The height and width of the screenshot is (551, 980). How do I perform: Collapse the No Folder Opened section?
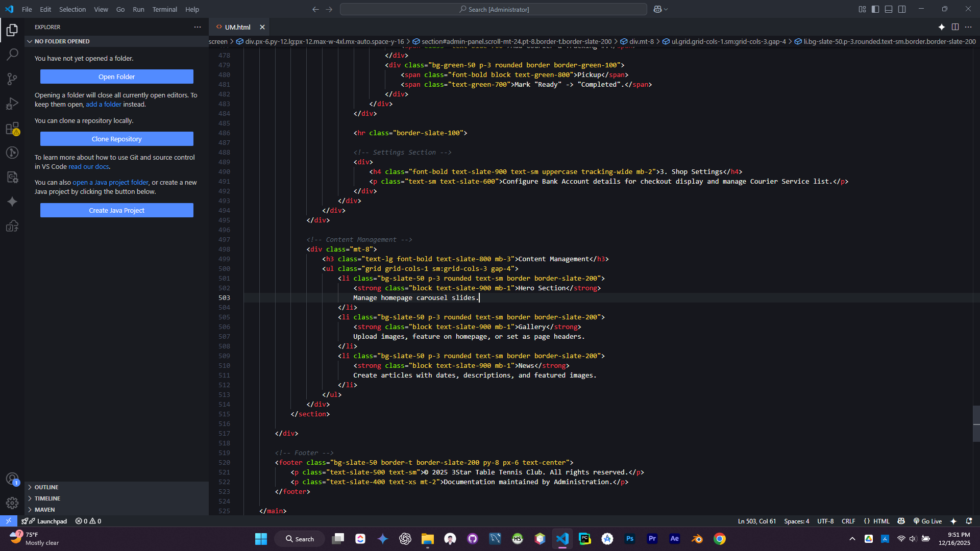[x=117, y=41]
